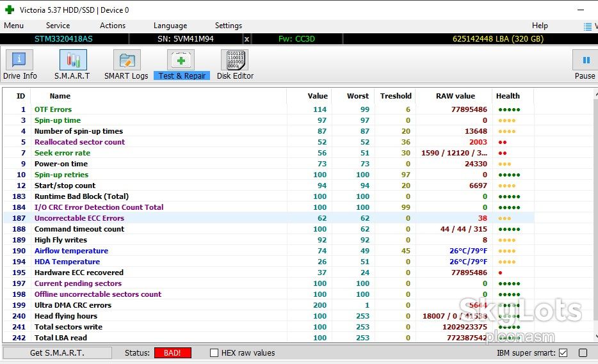The width and height of the screenshot is (598, 364).
Task: Toggle the unlabeled checkbox beside IBM super smart
Action: [x=583, y=353]
